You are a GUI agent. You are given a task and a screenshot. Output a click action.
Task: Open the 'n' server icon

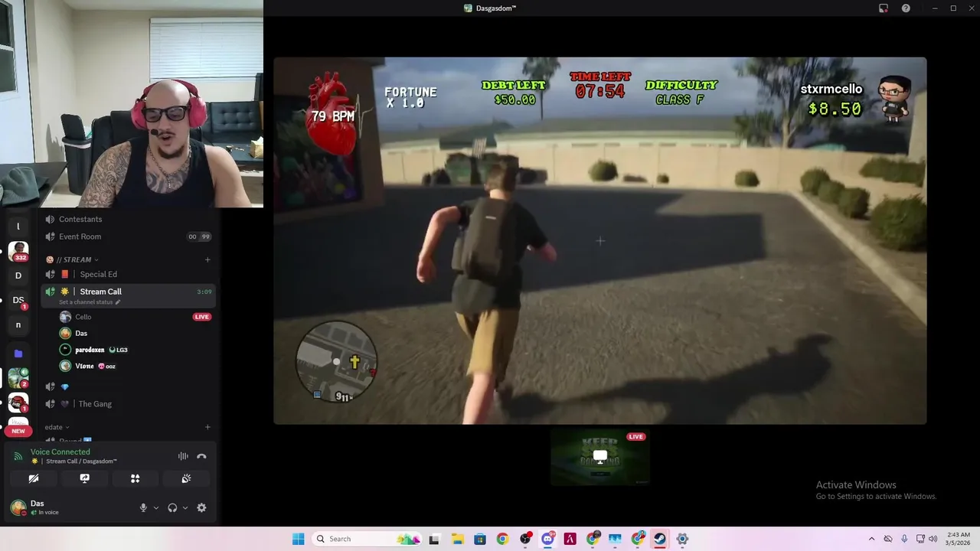18,324
